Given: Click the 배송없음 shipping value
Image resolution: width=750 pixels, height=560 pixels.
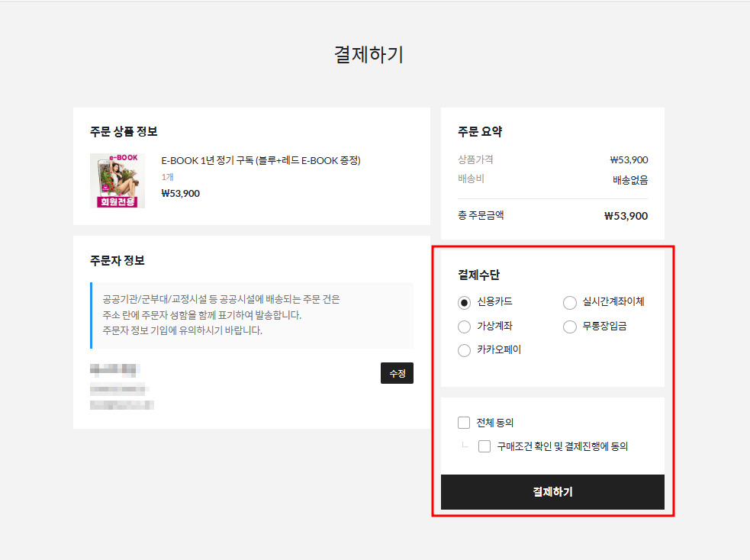Looking at the screenshot, I should [630, 180].
